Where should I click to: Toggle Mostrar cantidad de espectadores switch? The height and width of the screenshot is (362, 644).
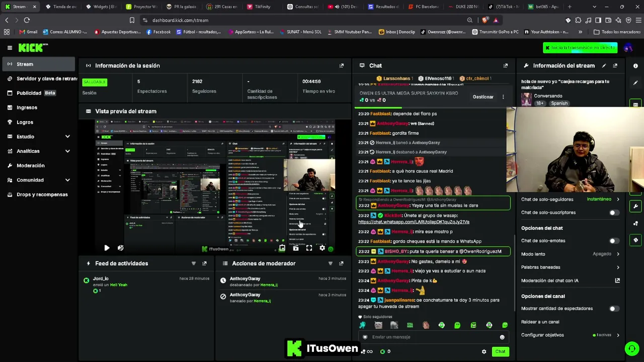coord(614,309)
